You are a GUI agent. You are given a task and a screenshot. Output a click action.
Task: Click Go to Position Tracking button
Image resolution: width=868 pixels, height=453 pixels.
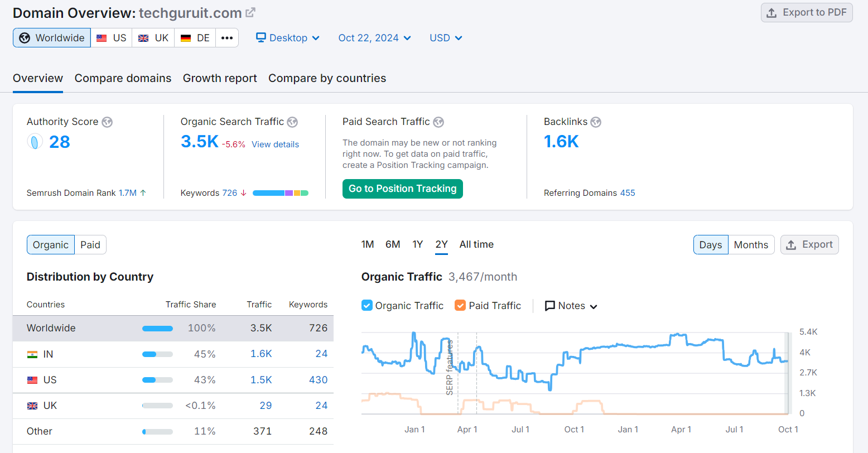click(402, 189)
